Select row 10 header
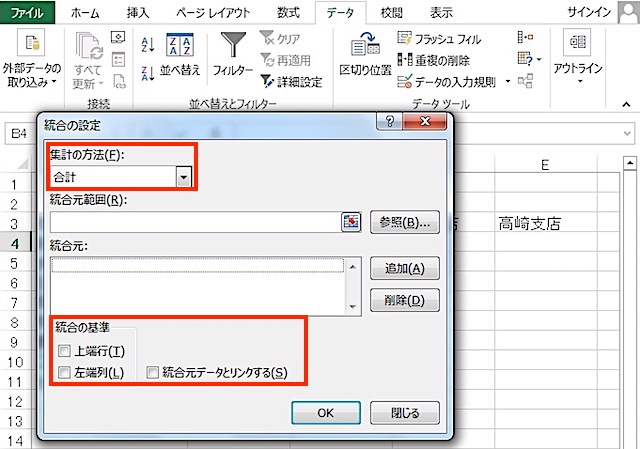This screenshot has height=449, width=640. tap(15, 362)
